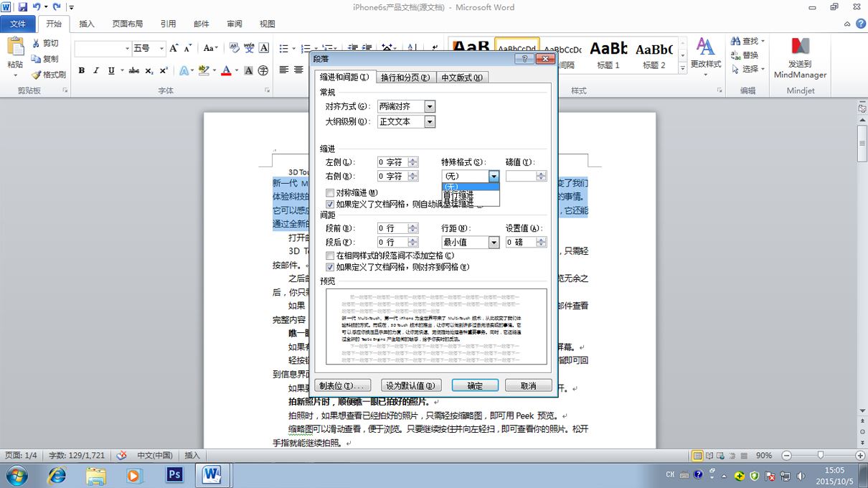Image resolution: width=868 pixels, height=488 pixels.
Task: Click the Find (查找) binoculars button
Action: click(x=748, y=41)
